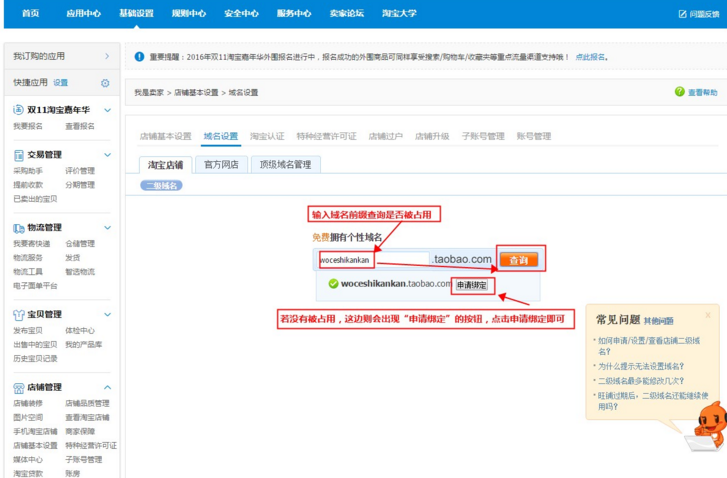Open FAQ 旺铺过期后二级域名还能继续使用吗
The height and width of the screenshot is (478, 727).
pos(653,401)
